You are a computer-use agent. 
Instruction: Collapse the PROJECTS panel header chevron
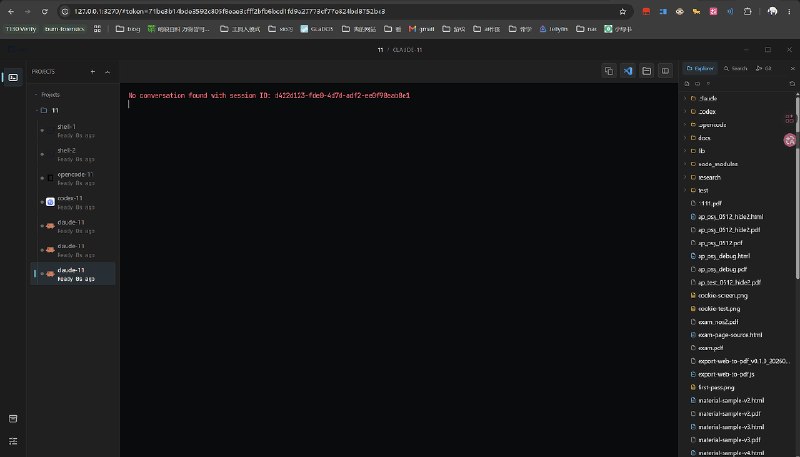coord(107,72)
